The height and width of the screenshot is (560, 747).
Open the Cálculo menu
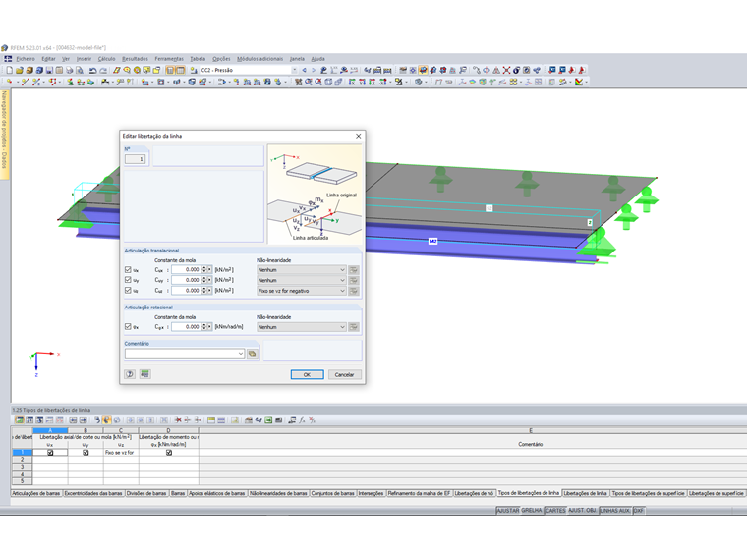click(107, 59)
